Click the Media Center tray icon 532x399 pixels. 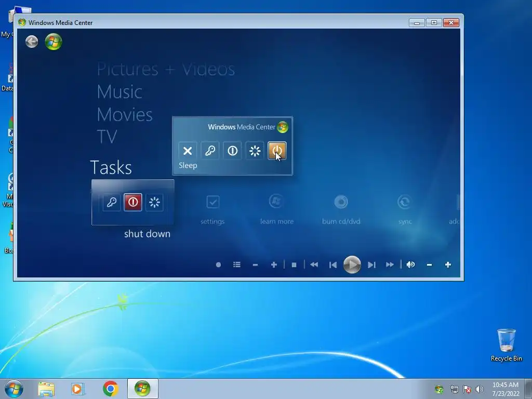(x=439, y=389)
